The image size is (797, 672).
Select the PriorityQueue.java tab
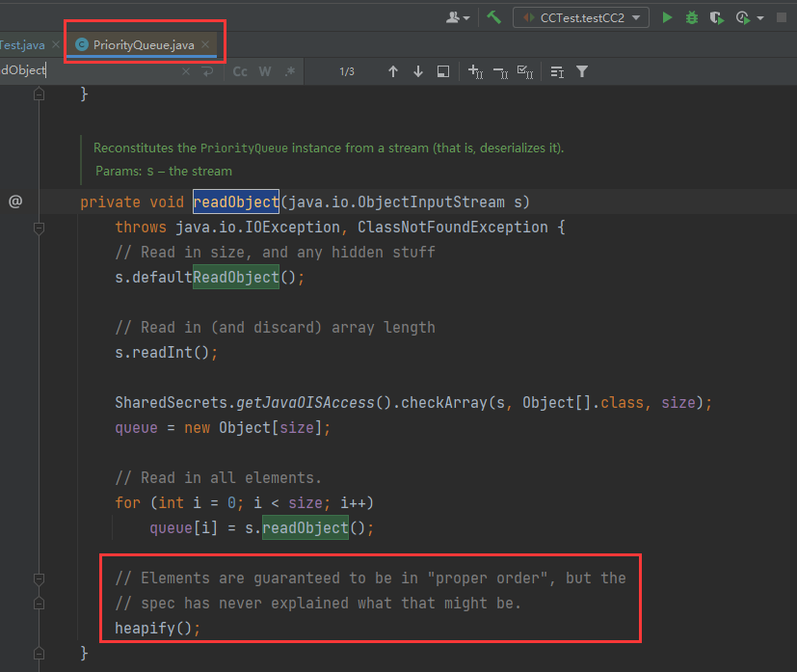pos(144,45)
